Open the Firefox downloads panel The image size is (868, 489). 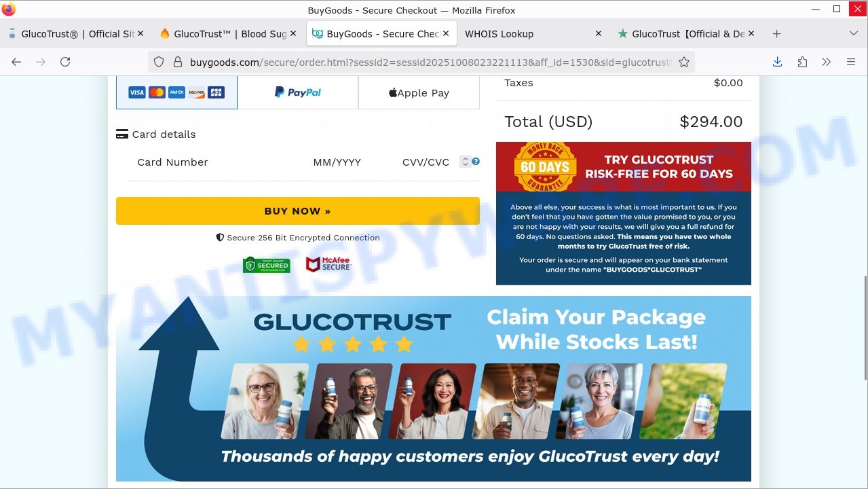point(778,62)
